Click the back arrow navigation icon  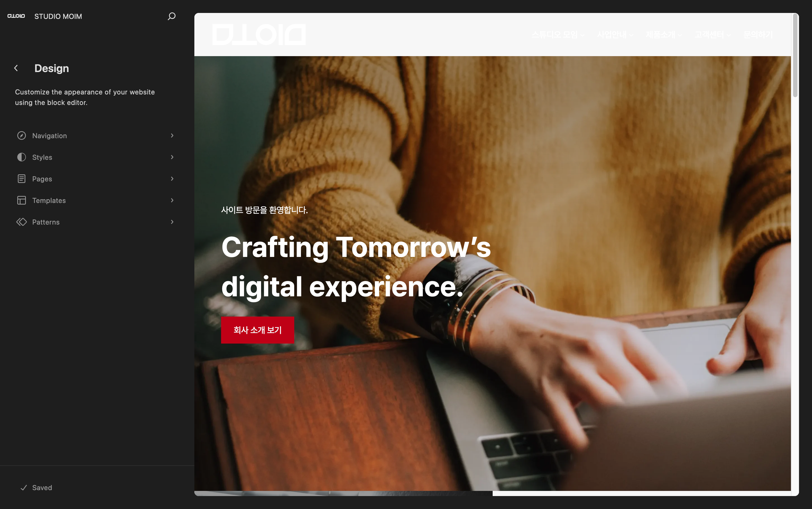point(16,68)
